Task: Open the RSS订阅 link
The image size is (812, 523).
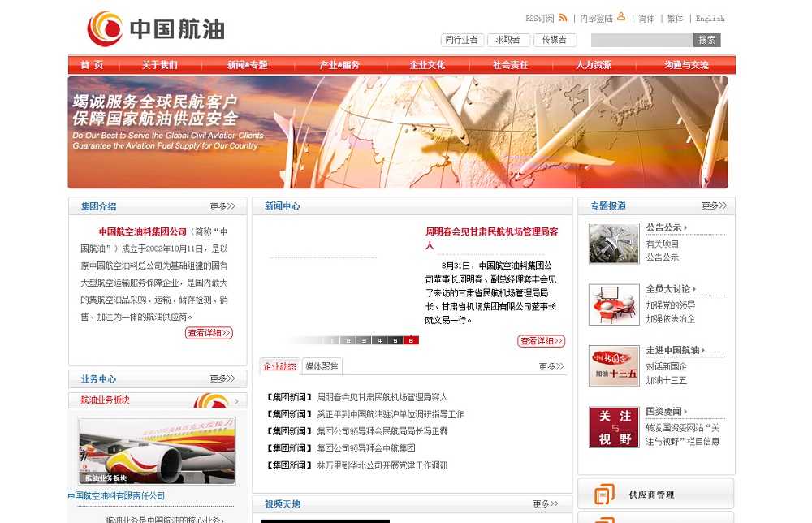Action: 540,19
